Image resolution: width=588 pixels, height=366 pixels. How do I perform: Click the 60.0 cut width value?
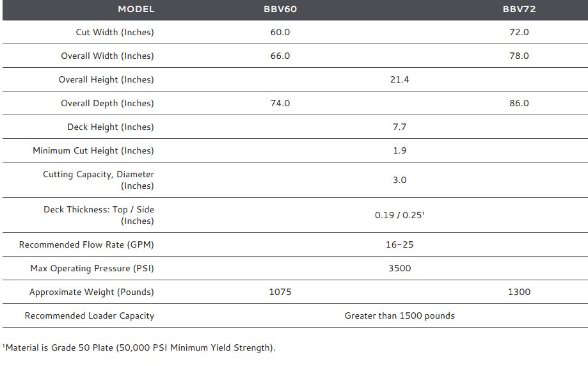(280, 32)
